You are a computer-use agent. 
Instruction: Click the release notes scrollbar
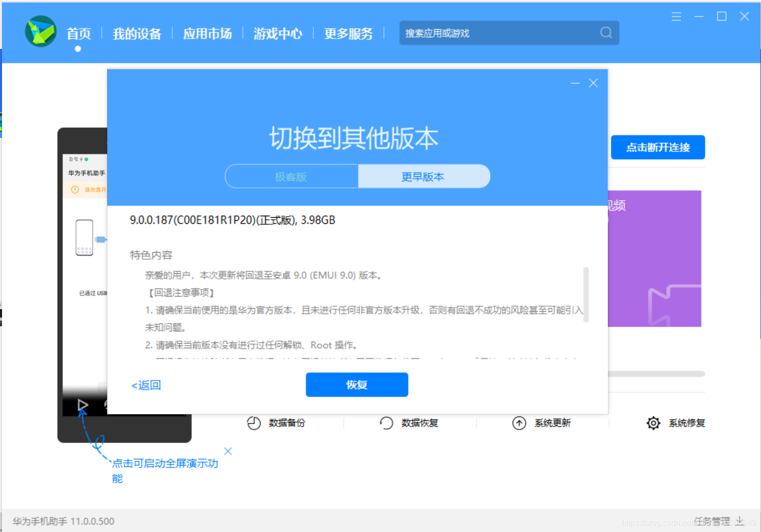[586, 295]
